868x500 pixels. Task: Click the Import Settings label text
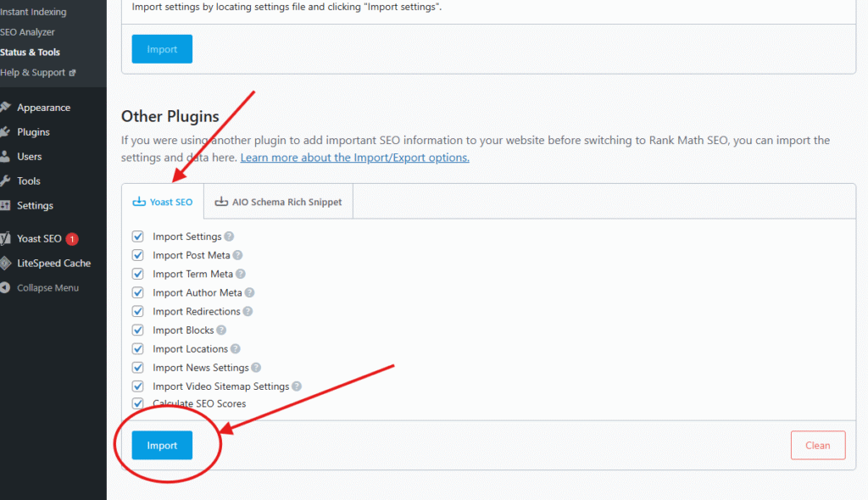click(x=187, y=236)
